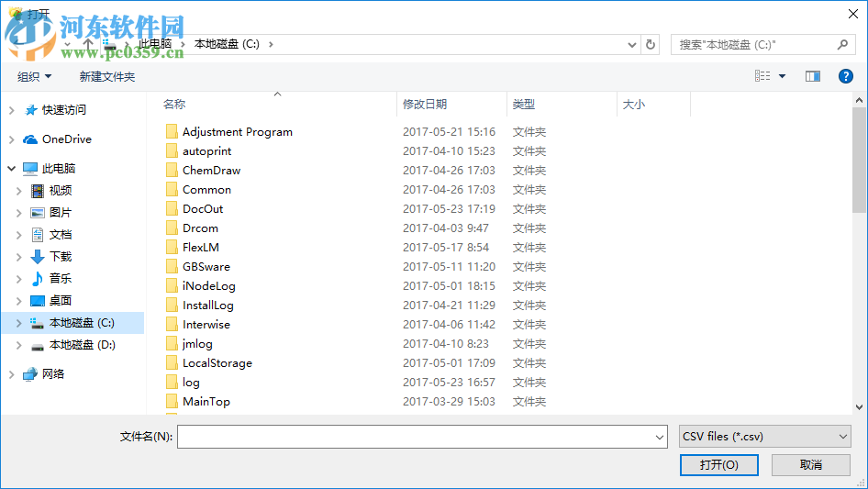
Task: Click the iNodeLog folder icon
Action: [x=172, y=285]
